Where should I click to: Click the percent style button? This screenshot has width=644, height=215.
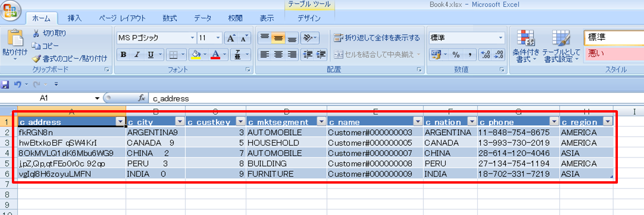(456, 54)
